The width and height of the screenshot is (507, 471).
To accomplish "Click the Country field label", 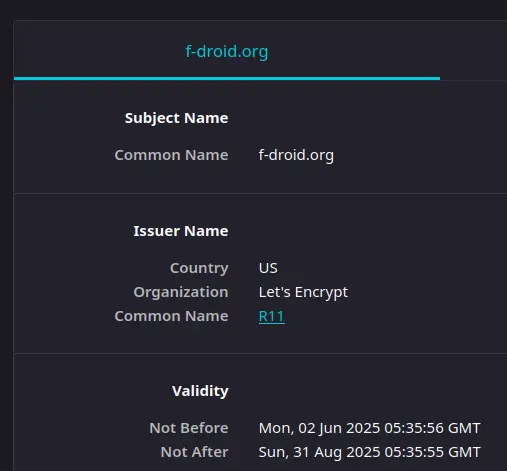I will 199,268.
